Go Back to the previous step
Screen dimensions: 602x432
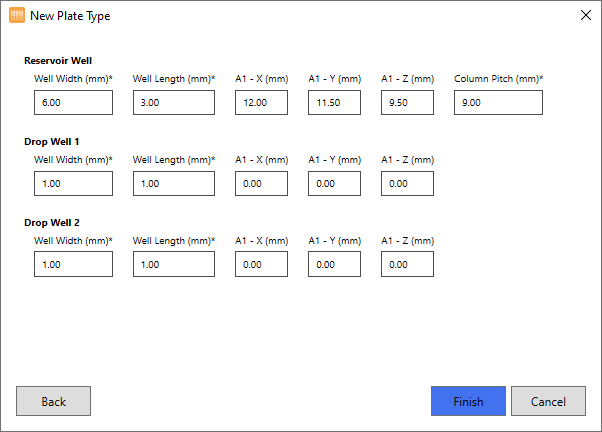point(53,401)
